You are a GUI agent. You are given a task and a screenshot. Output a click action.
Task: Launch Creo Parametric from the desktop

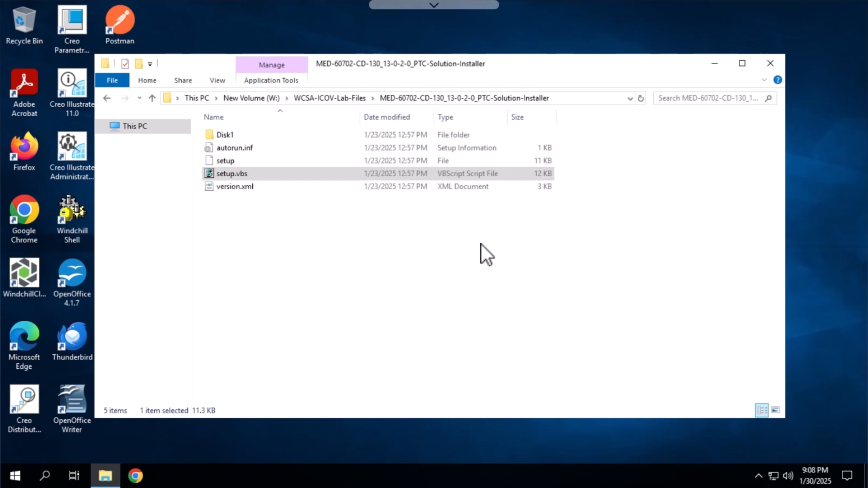[72, 29]
